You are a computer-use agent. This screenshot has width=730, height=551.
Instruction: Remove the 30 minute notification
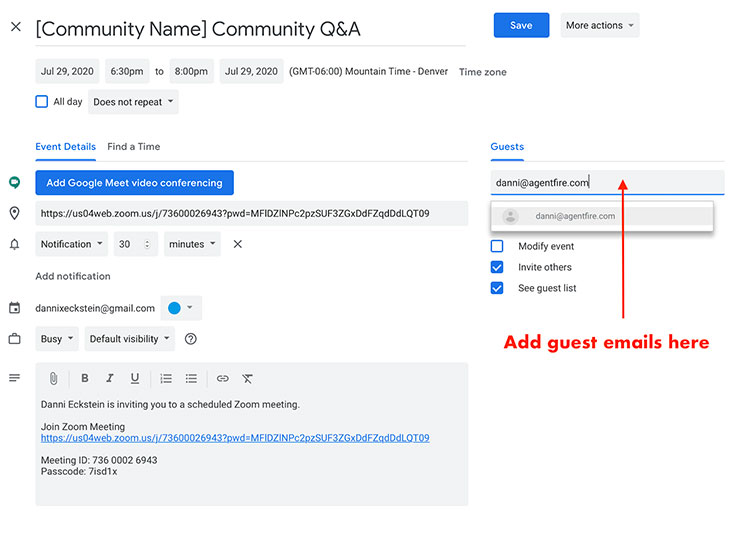point(237,244)
